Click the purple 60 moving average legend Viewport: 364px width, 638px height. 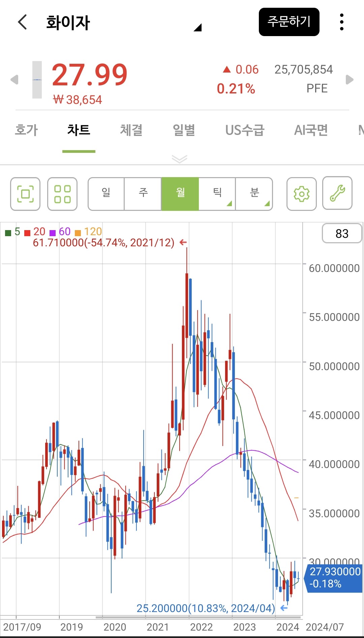click(x=60, y=232)
